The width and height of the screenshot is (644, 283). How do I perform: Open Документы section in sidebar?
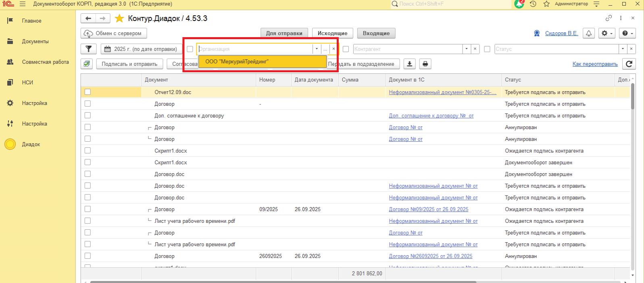[x=35, y=42]
